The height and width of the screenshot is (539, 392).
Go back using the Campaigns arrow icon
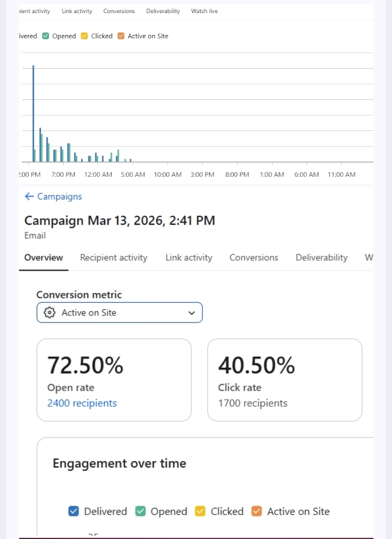pyautogui.click(x=29, y=196)
